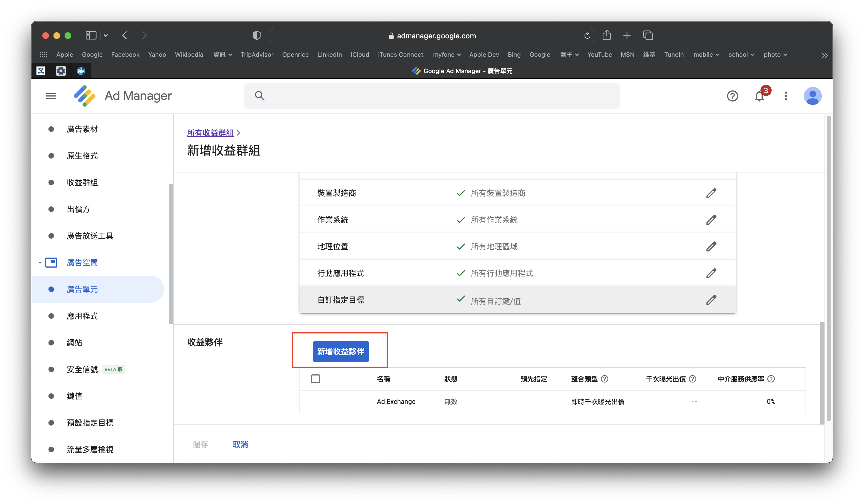This screenshot has height=504, width=864.
Task: Click Safari share icon
Action: (607, 35)
